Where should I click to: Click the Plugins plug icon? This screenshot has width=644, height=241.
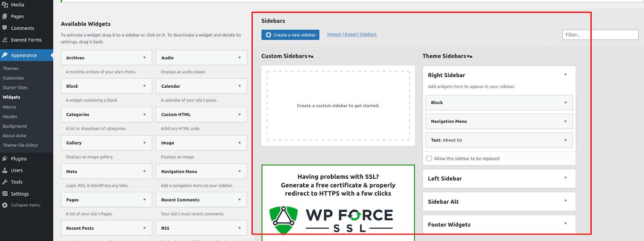(5, 159)
